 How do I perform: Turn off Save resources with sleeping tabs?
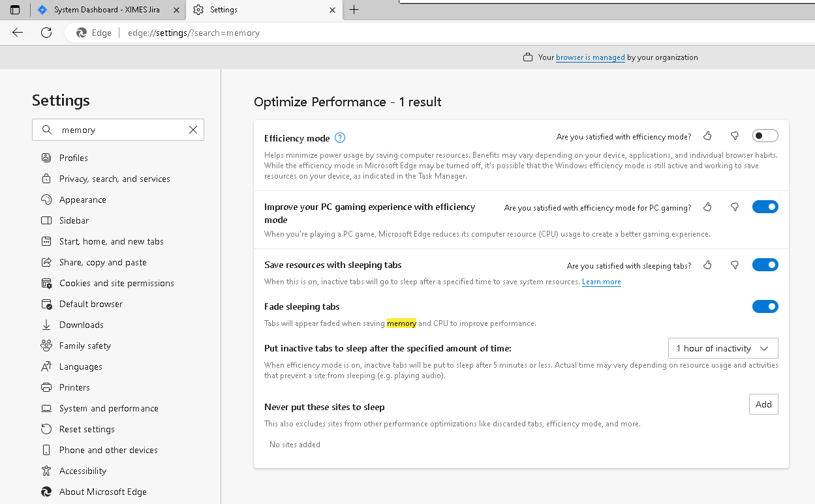click(x=765, y=265)
